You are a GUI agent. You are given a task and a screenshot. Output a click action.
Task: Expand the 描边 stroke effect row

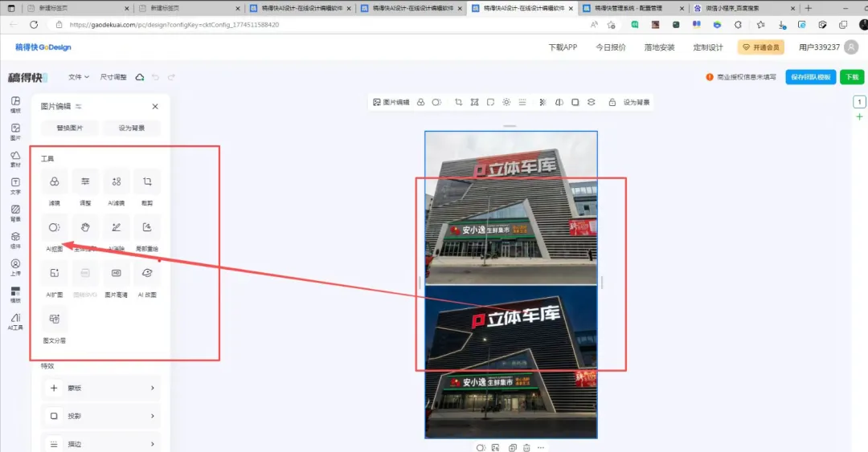coord(100,444)
